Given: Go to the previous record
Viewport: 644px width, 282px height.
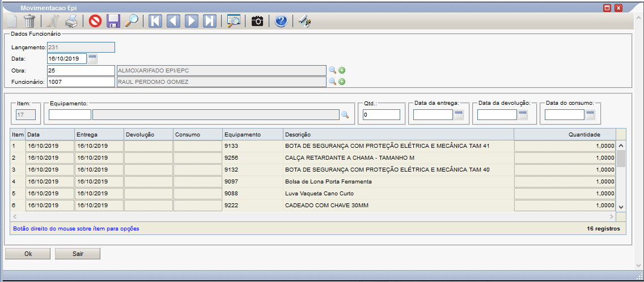Looking at the screenshot, I should tap(173, 21).
